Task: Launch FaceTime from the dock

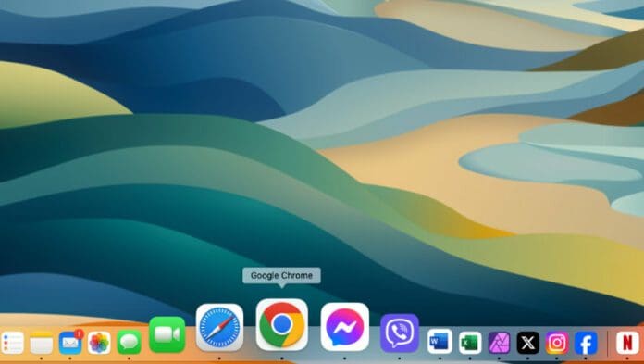Action: coord(167,334)
